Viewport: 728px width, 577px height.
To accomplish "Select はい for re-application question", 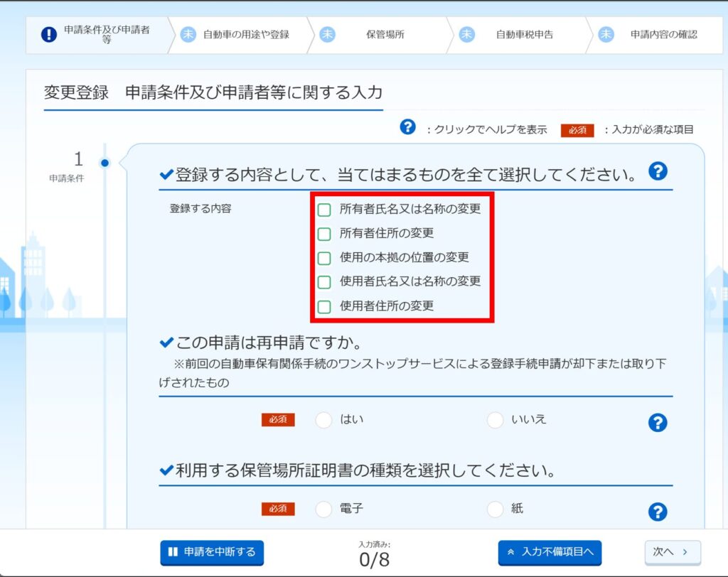I will [x=323, y=420].
